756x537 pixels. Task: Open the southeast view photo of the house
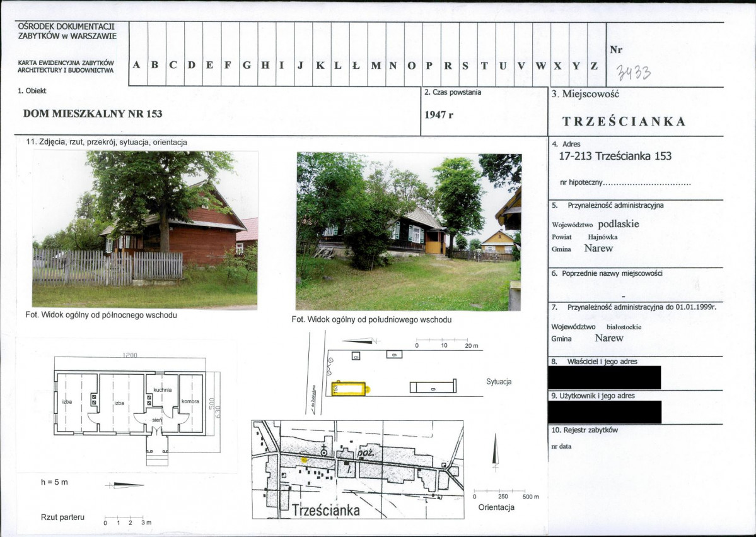(x=409, y=231)
